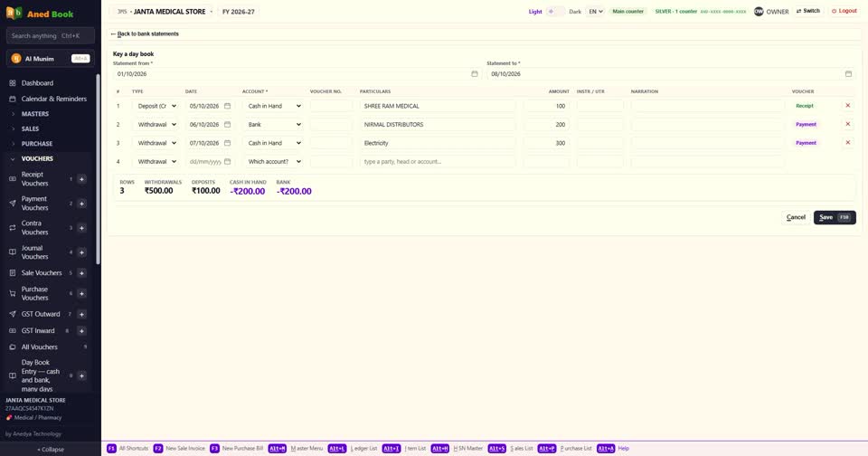
Task: Click the Save button
Action: pos(835,217)
